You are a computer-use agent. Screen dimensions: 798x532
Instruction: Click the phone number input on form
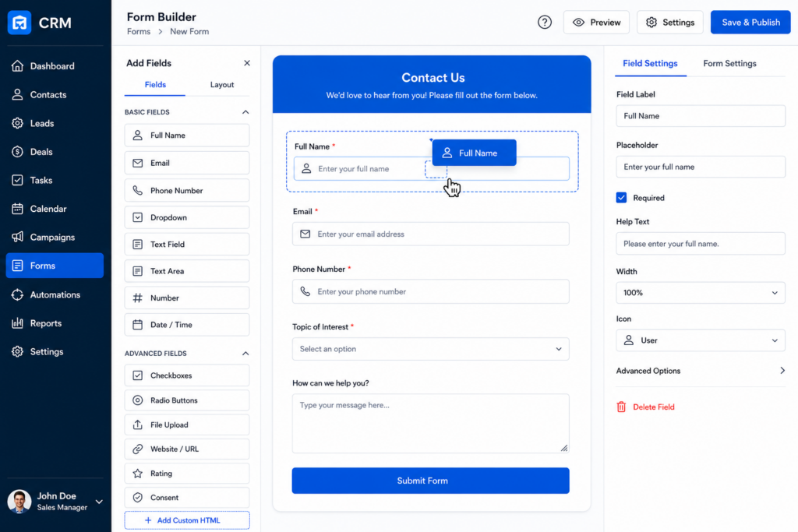pos(430,291)
